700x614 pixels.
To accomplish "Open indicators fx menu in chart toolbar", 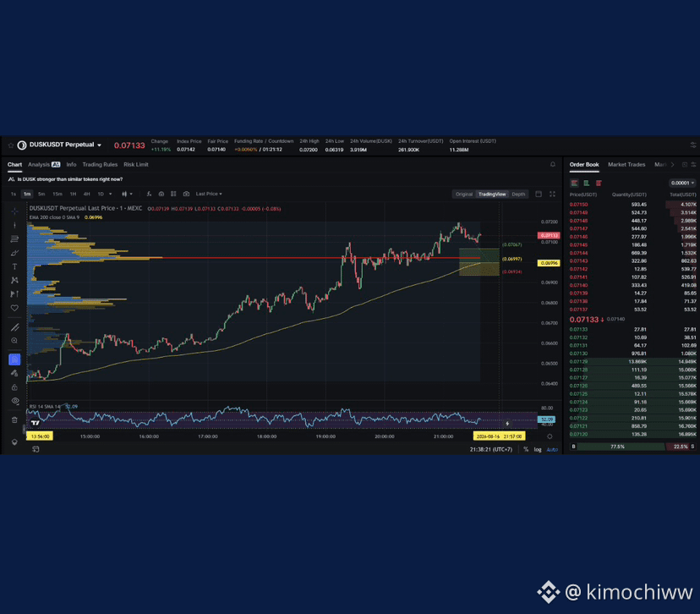I will pyautogui.click(x=149, y=194).
